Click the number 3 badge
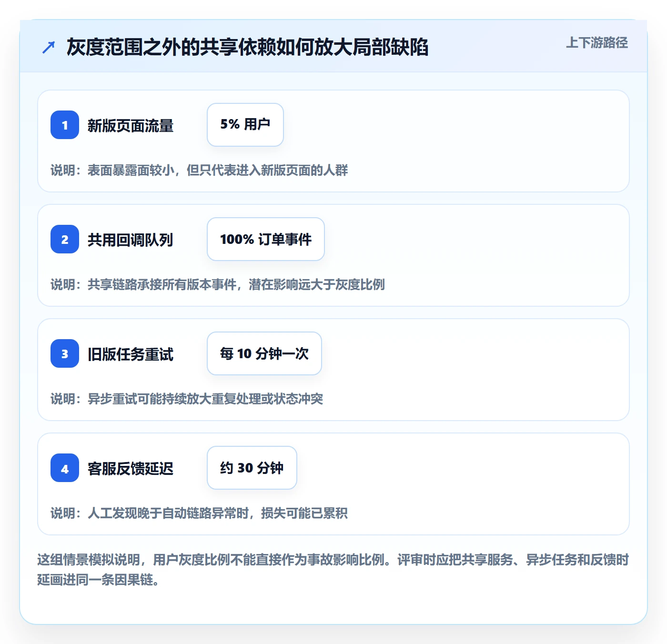The width and height of the screenshot is (667, 644). click(65, 353)
